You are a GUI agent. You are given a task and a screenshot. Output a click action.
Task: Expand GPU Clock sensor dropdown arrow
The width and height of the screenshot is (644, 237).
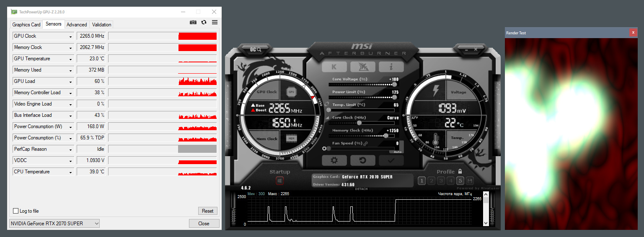[71, 36]
